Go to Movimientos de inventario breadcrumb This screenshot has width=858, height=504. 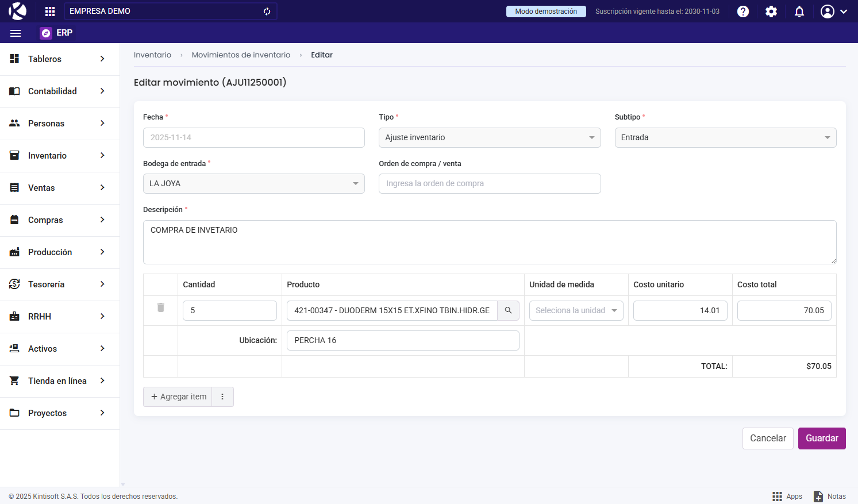click(241, 55)
